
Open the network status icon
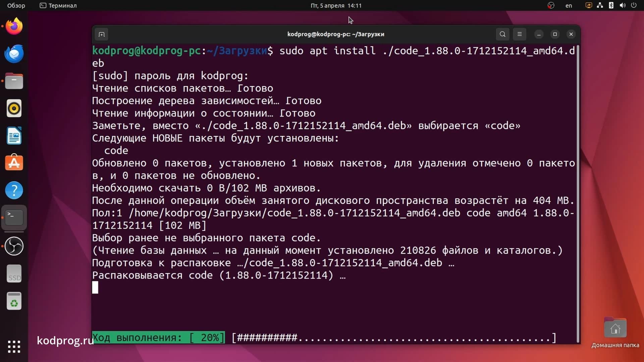[x=600, y=5]
